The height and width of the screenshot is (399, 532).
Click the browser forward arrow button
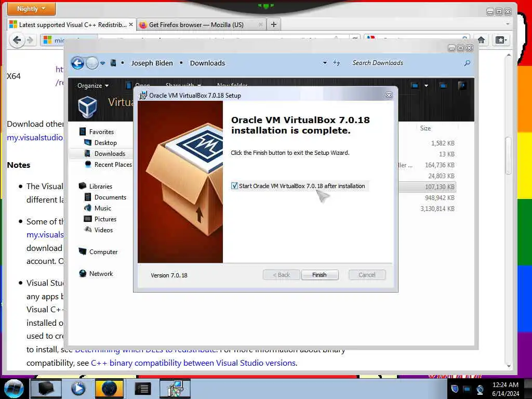point(30,40)
